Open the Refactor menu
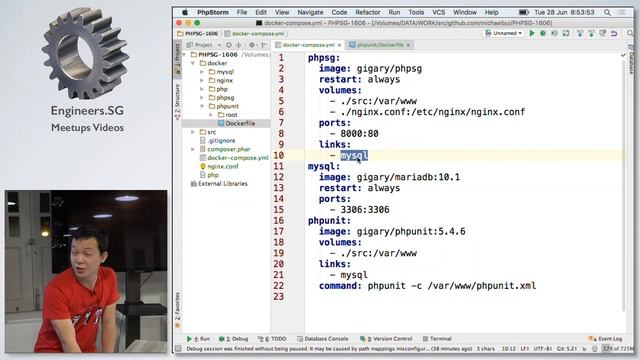The width and height of the screenshot is (640, 360). [367, 12]
